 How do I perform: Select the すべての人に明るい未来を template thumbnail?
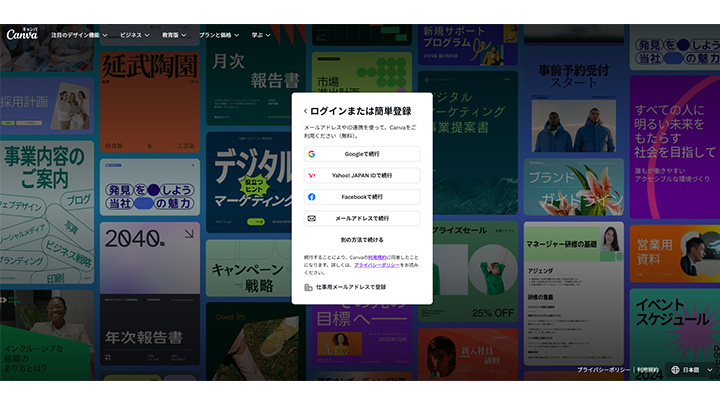pyautogui.click(x=675, y=147)
